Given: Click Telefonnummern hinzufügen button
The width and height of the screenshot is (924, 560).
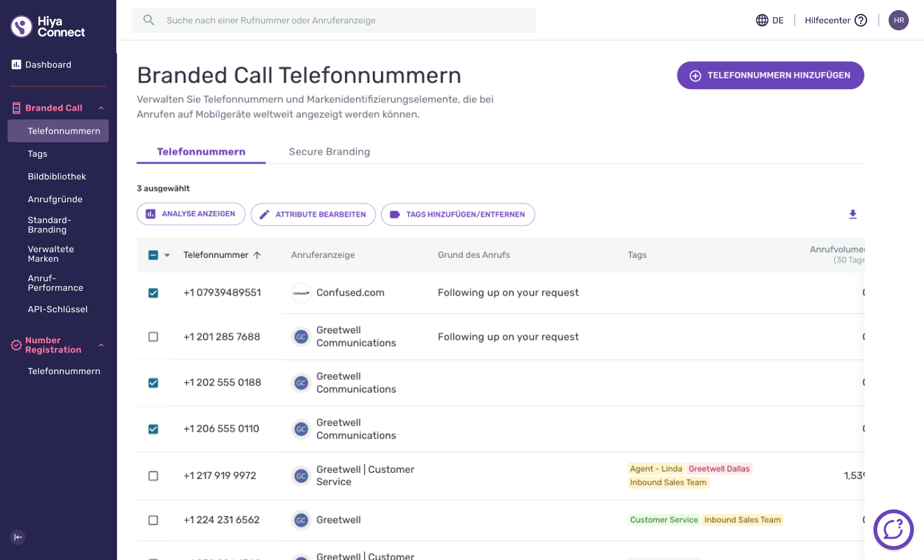Looking at the screenshot, I should [770, 75].
